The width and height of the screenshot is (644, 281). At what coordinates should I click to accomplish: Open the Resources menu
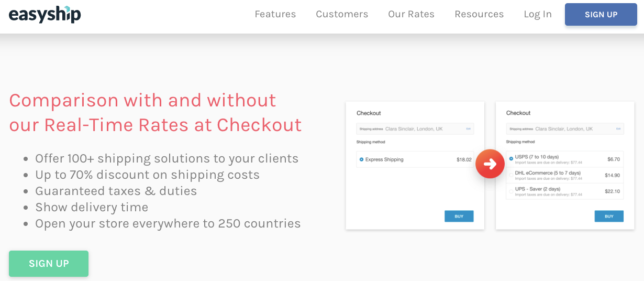479,14
